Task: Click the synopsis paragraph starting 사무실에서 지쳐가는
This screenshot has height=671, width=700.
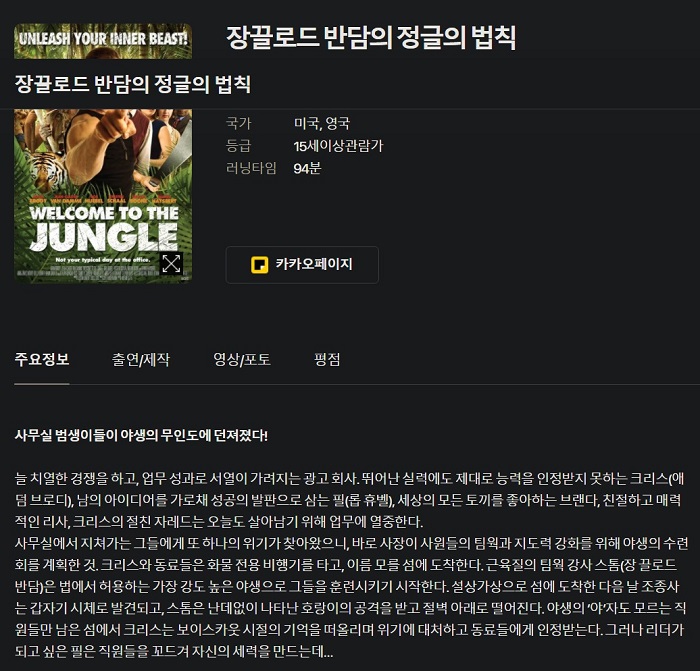Action: [351, 597]
